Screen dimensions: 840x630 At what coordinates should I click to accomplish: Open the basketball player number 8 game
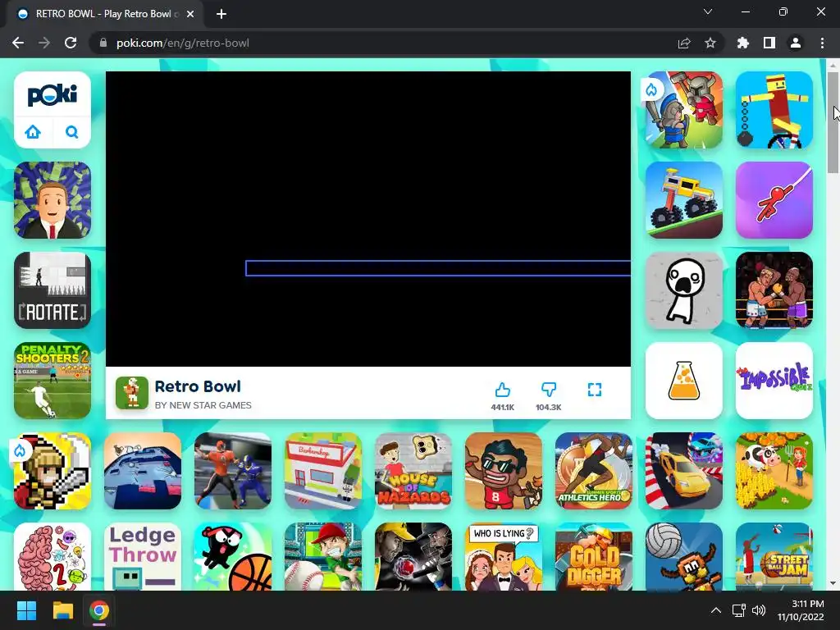tap(504, 471)
